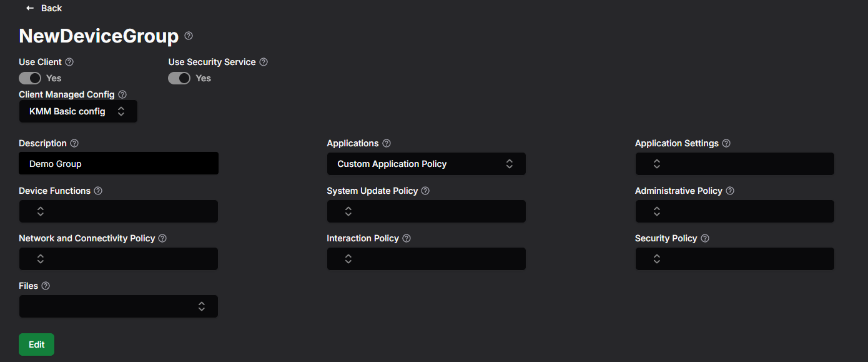Click the help icon beside Network and Connectivity Policy
868x362 pixels.
tap(162, 238)
